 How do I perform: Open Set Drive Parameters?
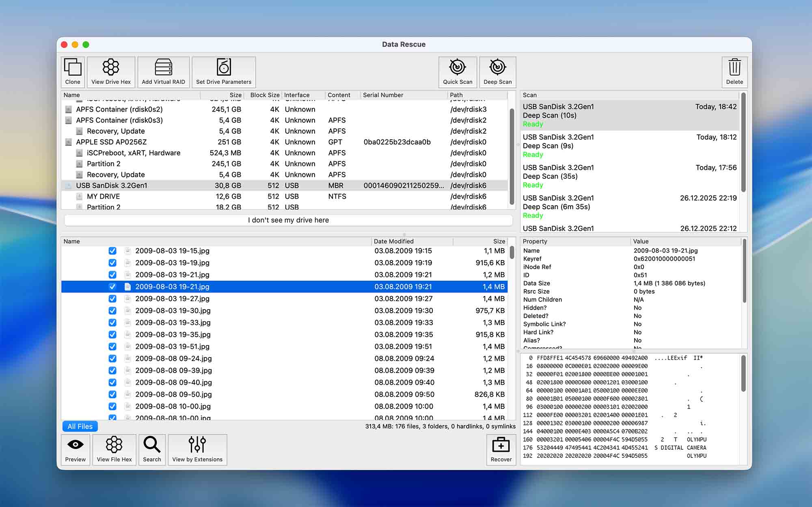coord(223,72)
